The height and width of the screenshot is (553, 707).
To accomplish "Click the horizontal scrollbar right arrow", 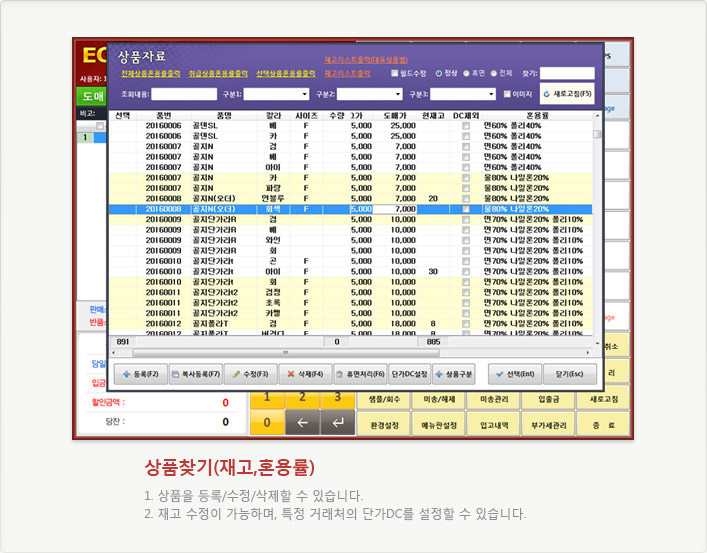I will [588, 353].
